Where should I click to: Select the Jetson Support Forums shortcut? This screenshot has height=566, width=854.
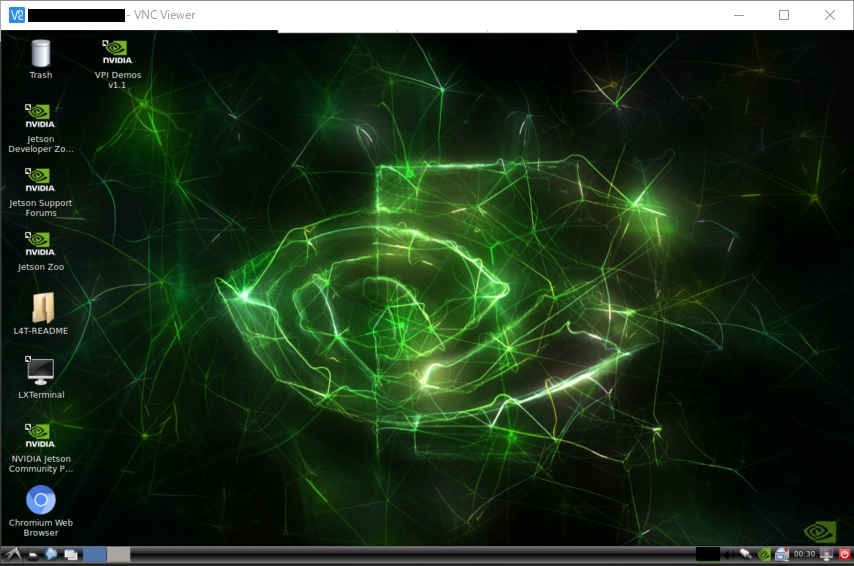pos(41,192)
